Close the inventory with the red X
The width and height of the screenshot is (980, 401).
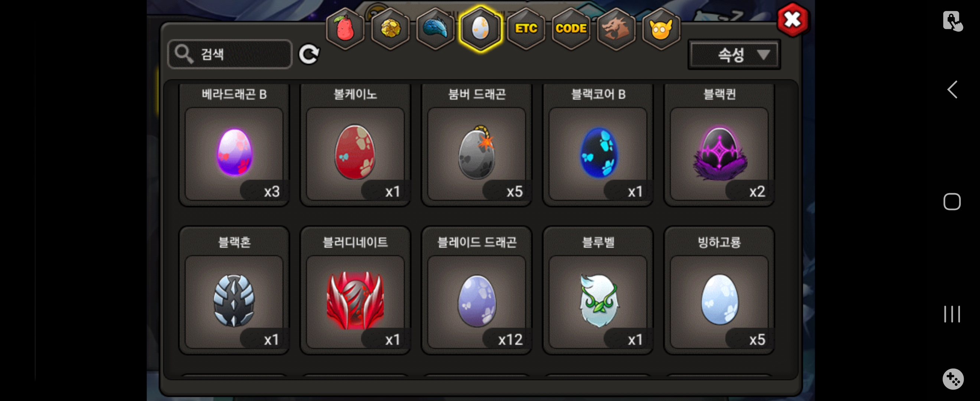(793, 19)
